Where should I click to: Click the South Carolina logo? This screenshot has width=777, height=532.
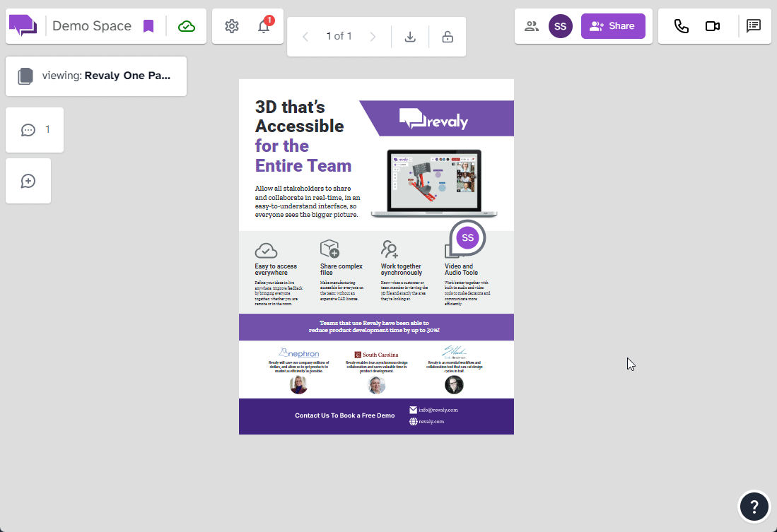(x=377, y=355)
